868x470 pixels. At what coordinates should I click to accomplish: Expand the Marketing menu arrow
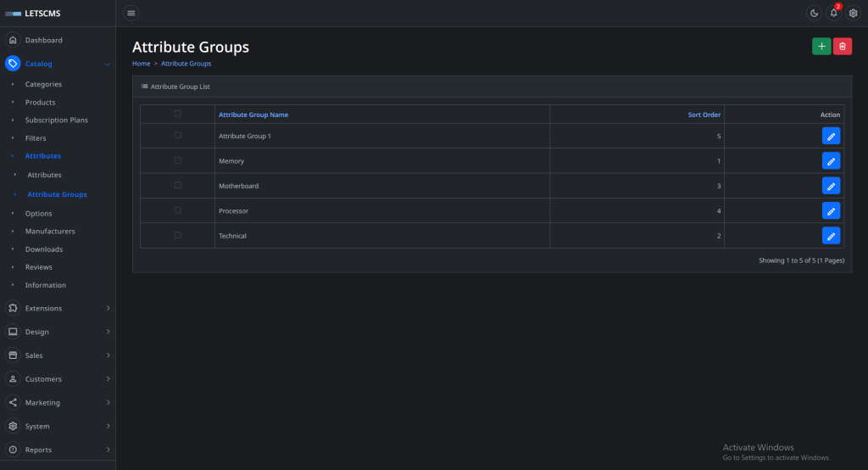[108, 402]
